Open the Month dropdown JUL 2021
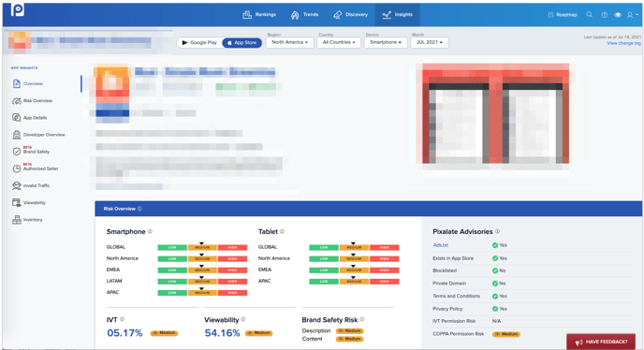 point(430,42)
